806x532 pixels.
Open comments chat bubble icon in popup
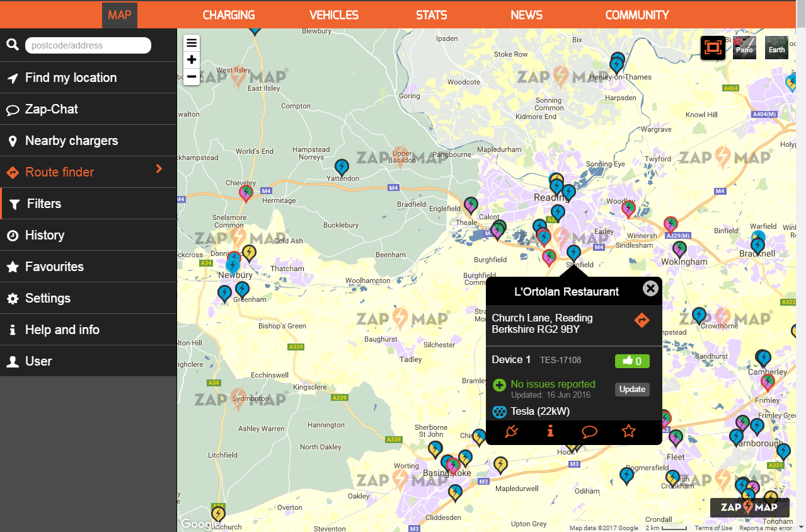[589, 432]
